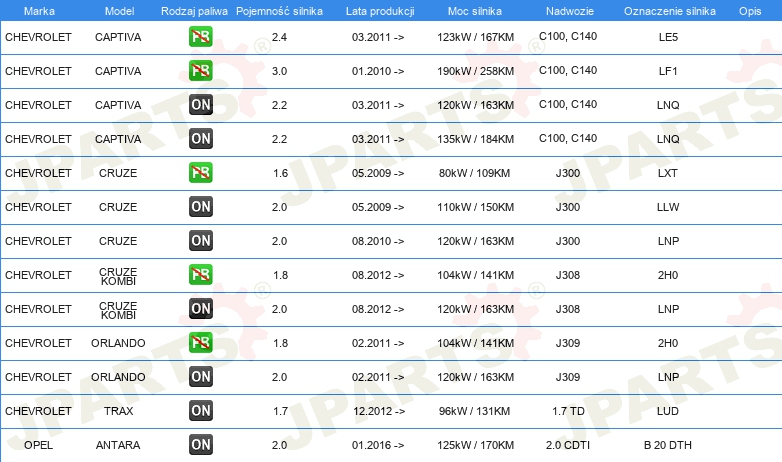This screenshot has width=782, height=462.
Task: Click the Pojemność silnika column header
Action: pyautogui.click(x=279, y=11)
